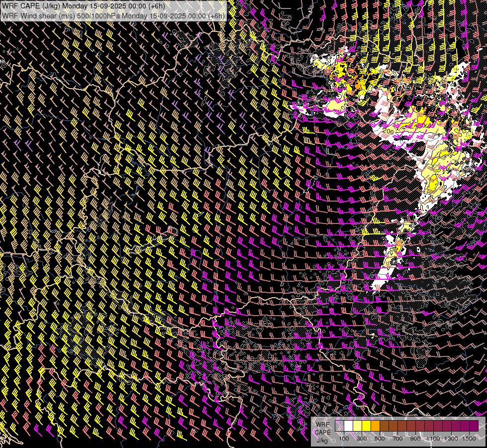Screen dimensions: 487x448
Task: Click the white 100 J/kg legend swatch
Action: [349, 426]
